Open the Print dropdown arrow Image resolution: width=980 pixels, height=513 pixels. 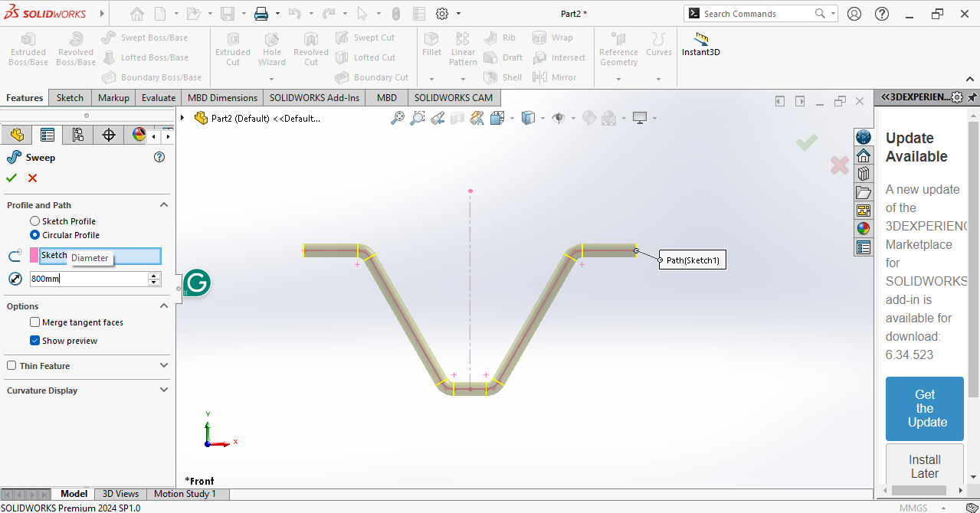pos(277,14)
